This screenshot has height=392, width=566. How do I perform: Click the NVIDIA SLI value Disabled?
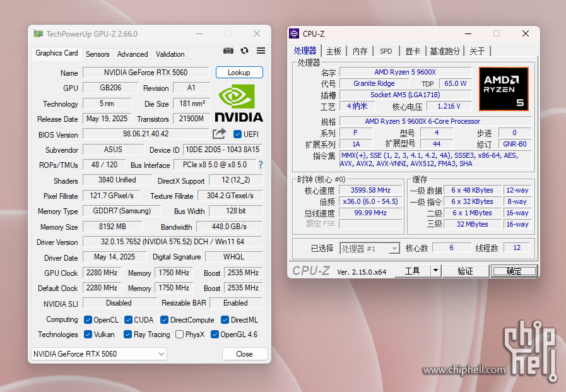[119, 303]
